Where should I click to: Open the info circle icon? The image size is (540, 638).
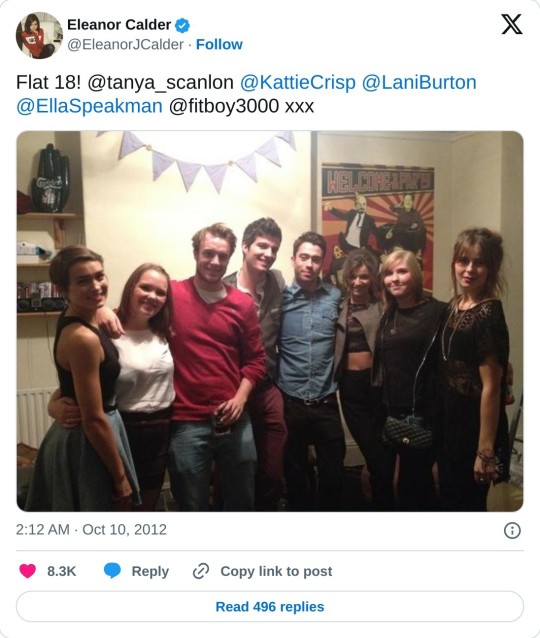(512, 531)
